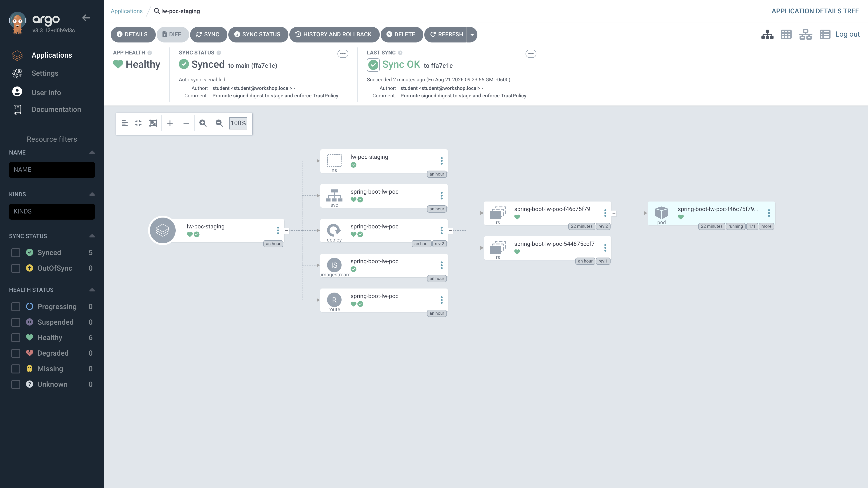Image resolution: width=868 pixels, height=488 pixels.
Task: Open the Refresh dropdown arrow
Action: tap(472, 34)
